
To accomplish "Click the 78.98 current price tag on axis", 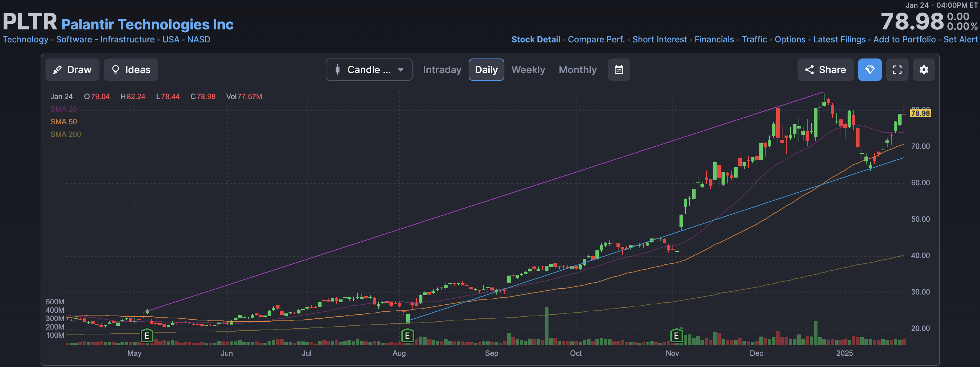I will (920, 113).
